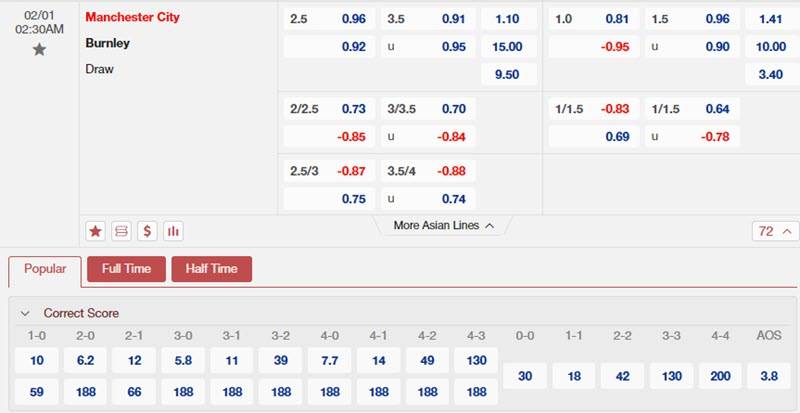Screen dimensions: 800x413
Task: Switch to the Popular tab
Action: (45, 269)
